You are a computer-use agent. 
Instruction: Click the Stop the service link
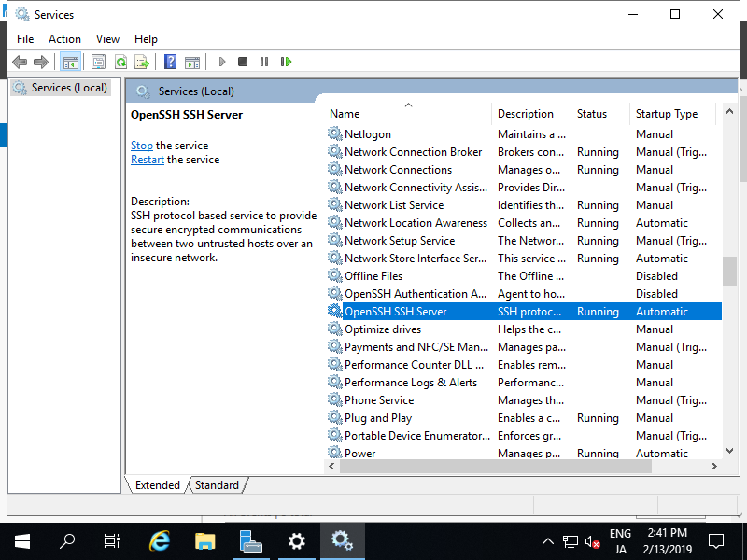pos(141,145)
